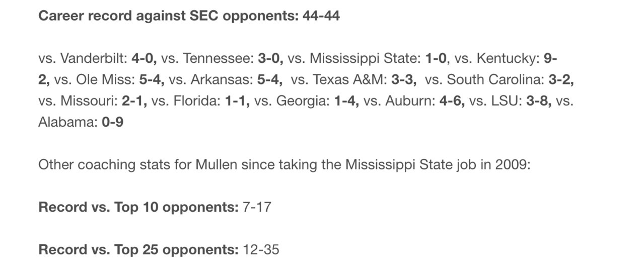This screenshot has height=272, width=644.
Task: Click the Vanderbilt 4-0 record text
Action: tap(98, 58)
